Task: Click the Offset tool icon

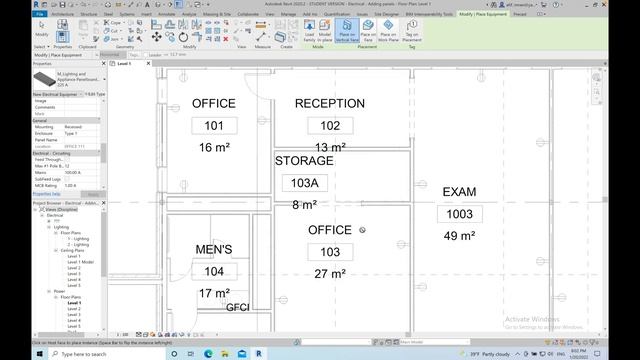Action: click(170, 24)
